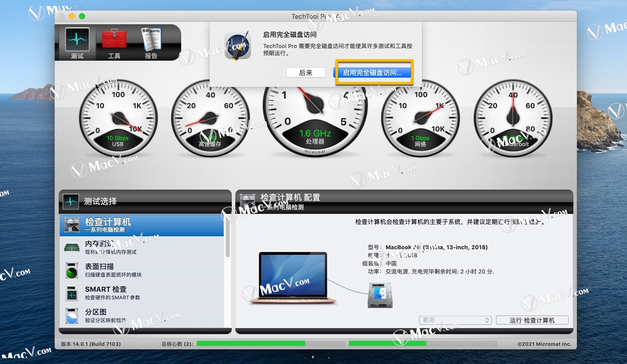Viewport: 627px width, 364px height.
Task: Open the 套房 suite dropdown
Action: 455,320
